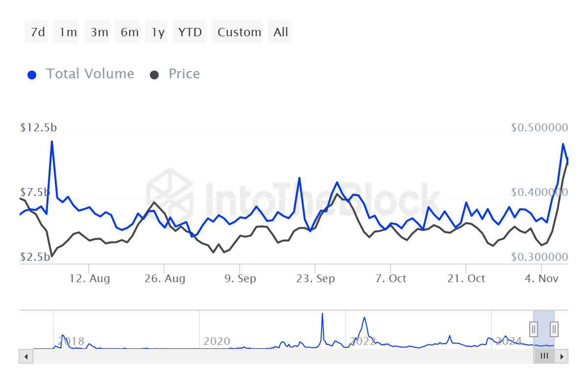This screenshot has width=588, height=392.
Task: Click the scrollbar thumb grip
Action: click(x=544, y=356)
